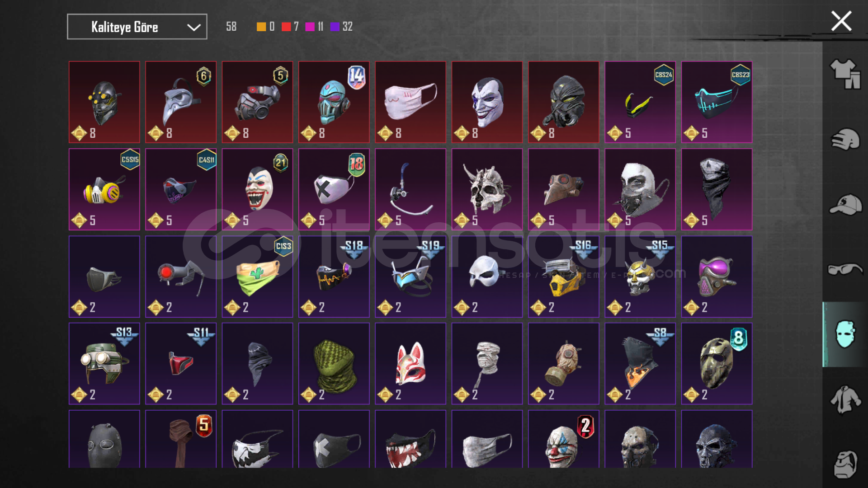Open the outfit sets category icon
Screen dimensions: 868x488
pos(844,74)
